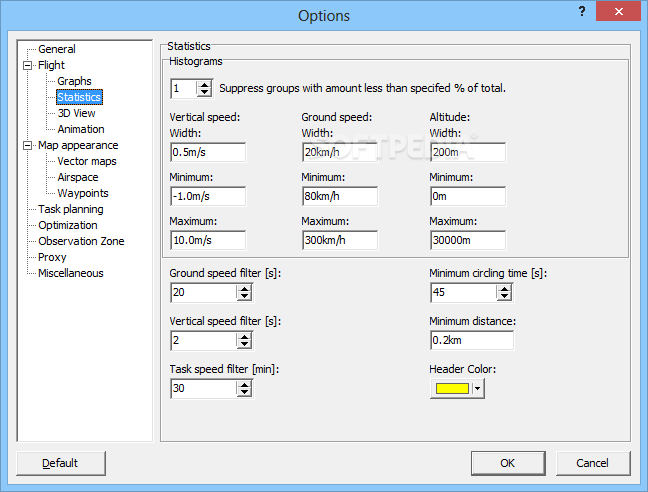This screenshot has height=492, width=648.
Task: Edit the Ground speed Width field
Action: 340,152
